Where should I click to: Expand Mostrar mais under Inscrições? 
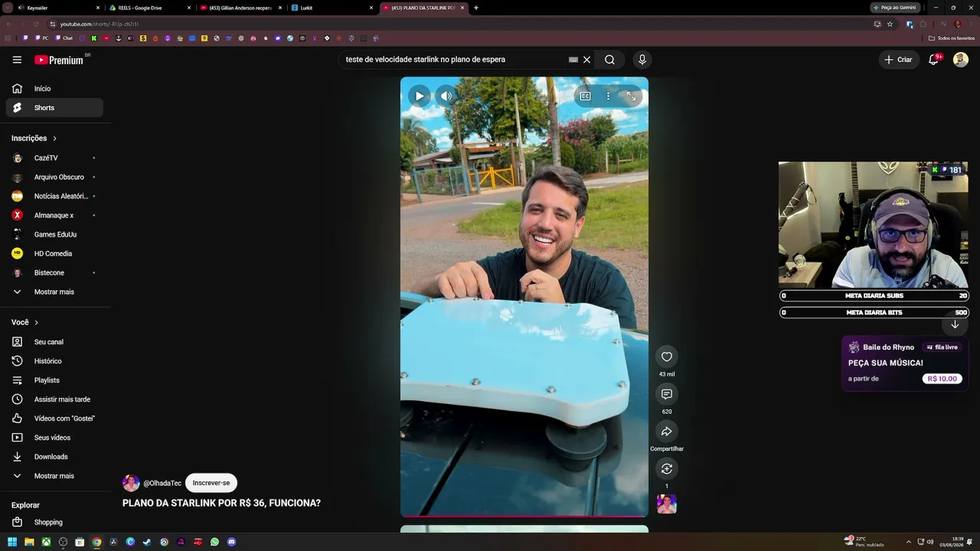click(x=54, y=292)
